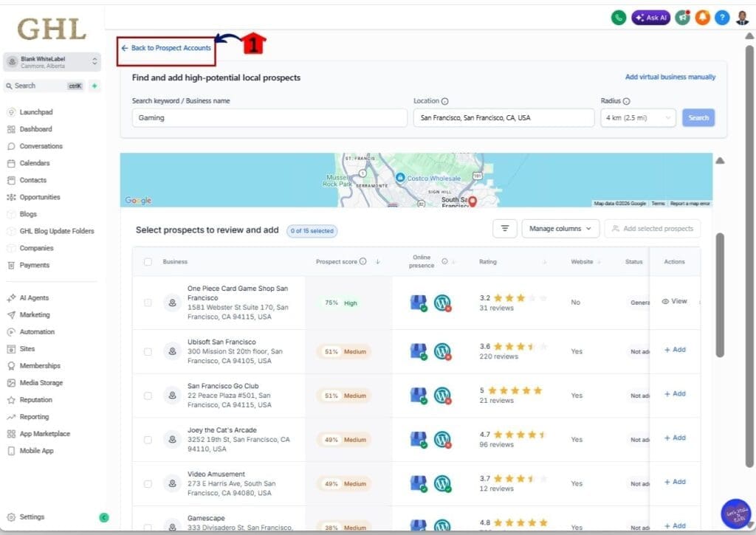Click the green phone dialer icon
The width and height of the screenshot is (756, 535).
point(619,18)
